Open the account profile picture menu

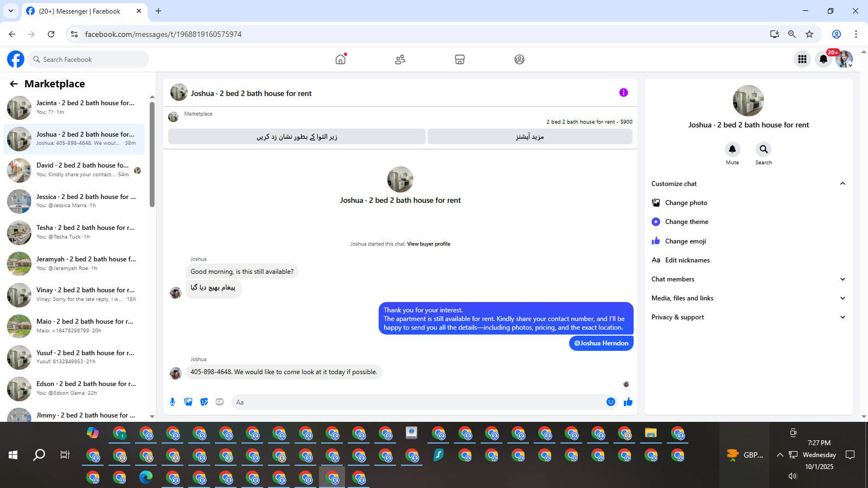pyautogui.click(x=844, y=59)
